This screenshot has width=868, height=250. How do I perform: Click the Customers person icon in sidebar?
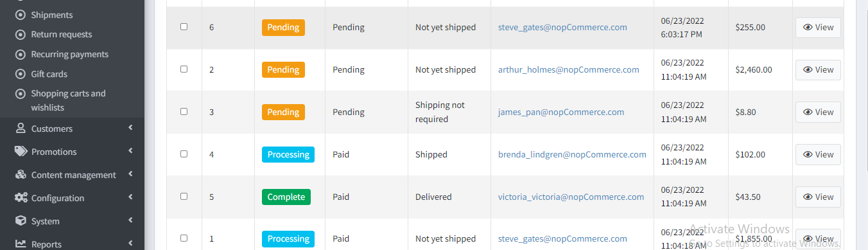tap(21, 129)
